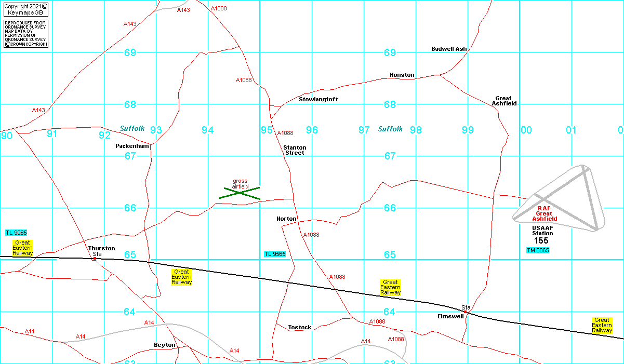Click the Ordnance Survey reproduction notice
624x364 pixels.
click(x=25, y=34)
